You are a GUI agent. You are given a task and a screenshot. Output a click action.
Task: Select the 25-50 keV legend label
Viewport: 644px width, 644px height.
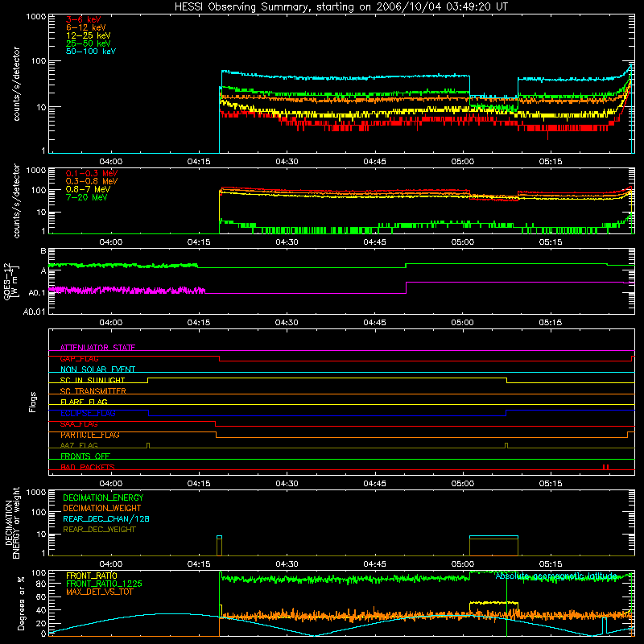point(89,43)
